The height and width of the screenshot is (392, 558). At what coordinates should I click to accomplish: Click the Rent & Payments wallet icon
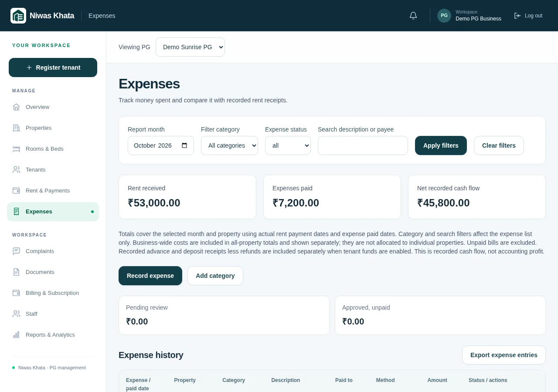(x=16, y=190)
